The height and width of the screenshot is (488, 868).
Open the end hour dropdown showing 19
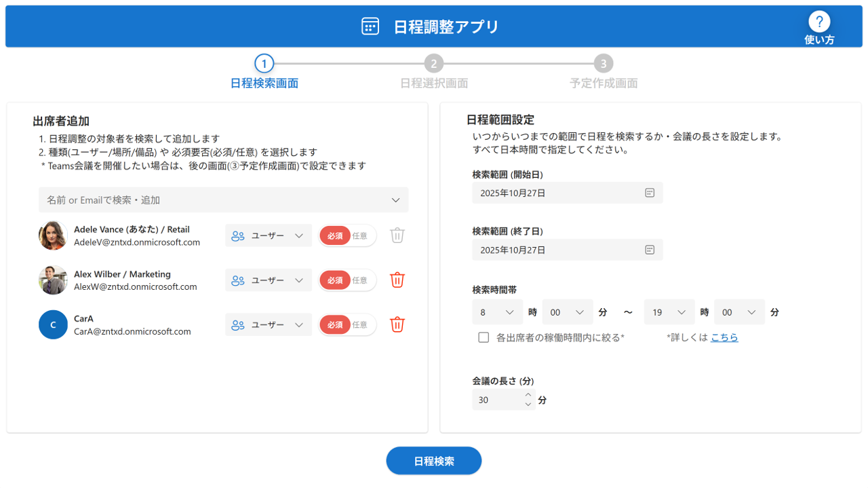pyautogui.click(x=669, y=312)
